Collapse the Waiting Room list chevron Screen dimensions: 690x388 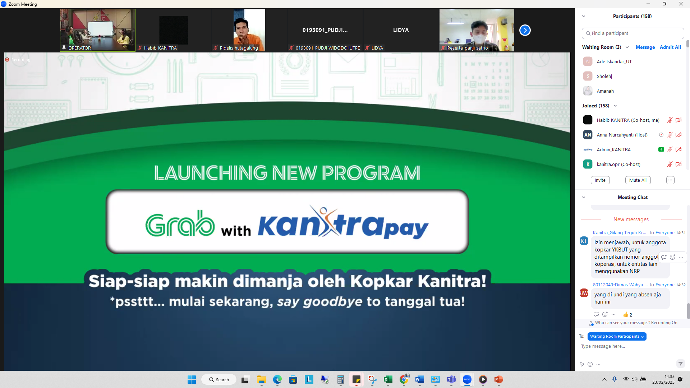tap(628, 47)
